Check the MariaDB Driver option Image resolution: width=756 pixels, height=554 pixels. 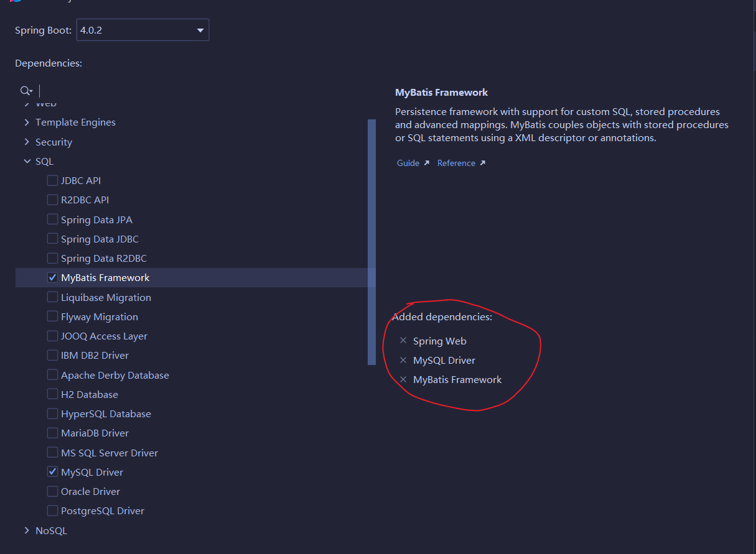pos(53,433)
